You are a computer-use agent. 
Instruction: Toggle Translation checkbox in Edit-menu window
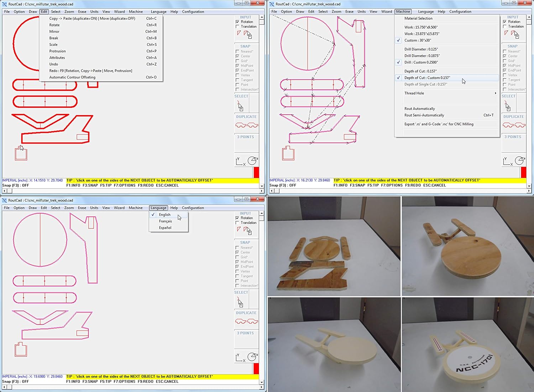pyautogui.click(x=237, y=27)
